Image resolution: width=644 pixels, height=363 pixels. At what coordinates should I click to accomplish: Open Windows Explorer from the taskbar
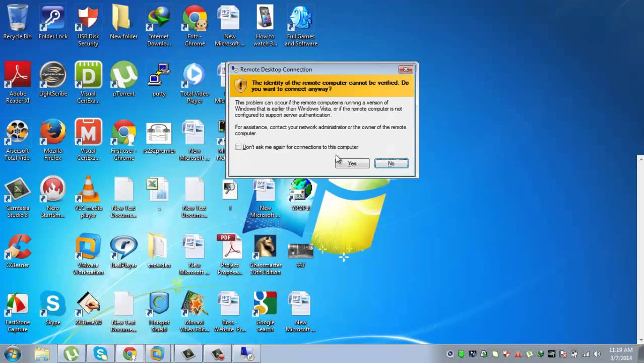(42, 354)
